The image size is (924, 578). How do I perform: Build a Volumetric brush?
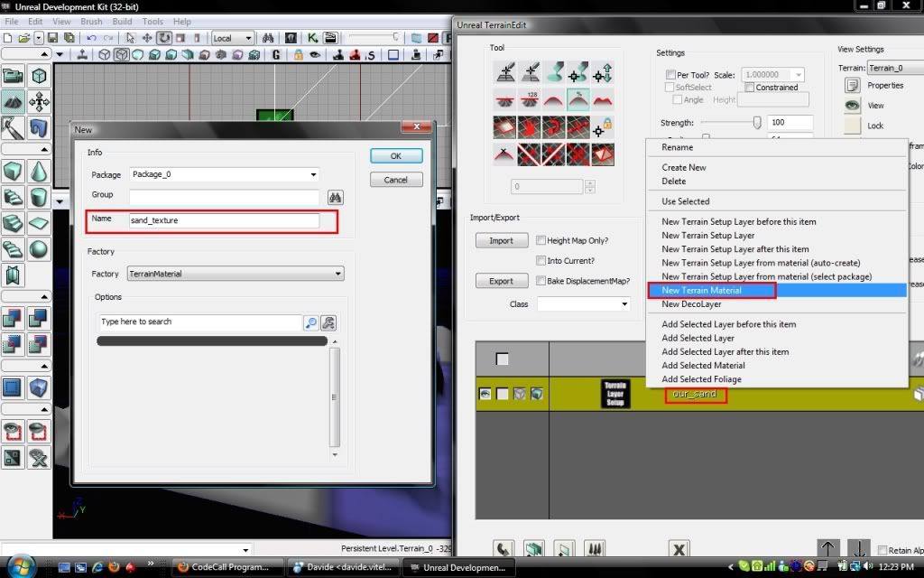13,275
